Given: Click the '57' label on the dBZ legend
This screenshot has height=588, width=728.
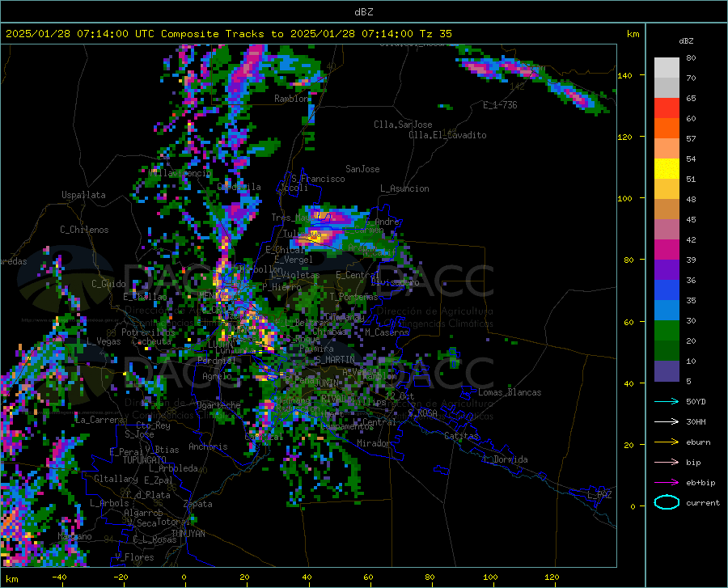Looking at the screenshot, I should (x=691, y=139).
